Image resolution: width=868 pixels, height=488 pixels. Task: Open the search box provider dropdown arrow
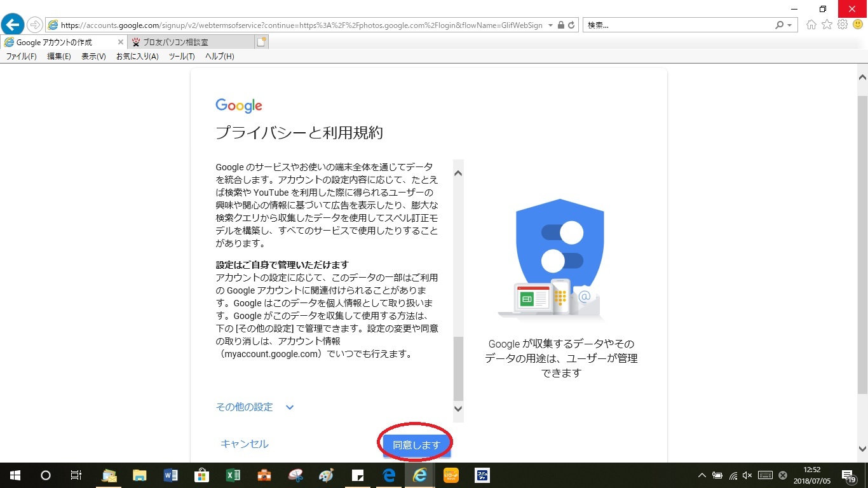[x=790, y=25]
